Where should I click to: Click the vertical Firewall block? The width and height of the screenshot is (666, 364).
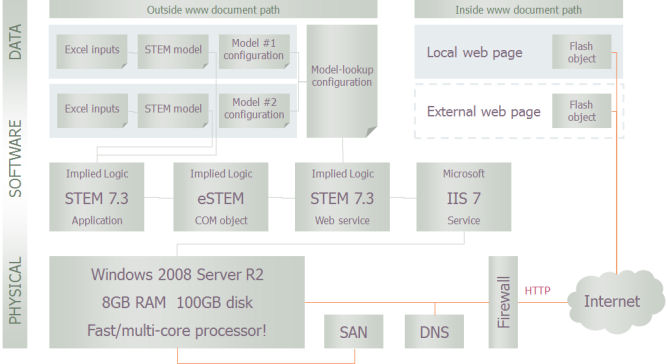point(503,302)
